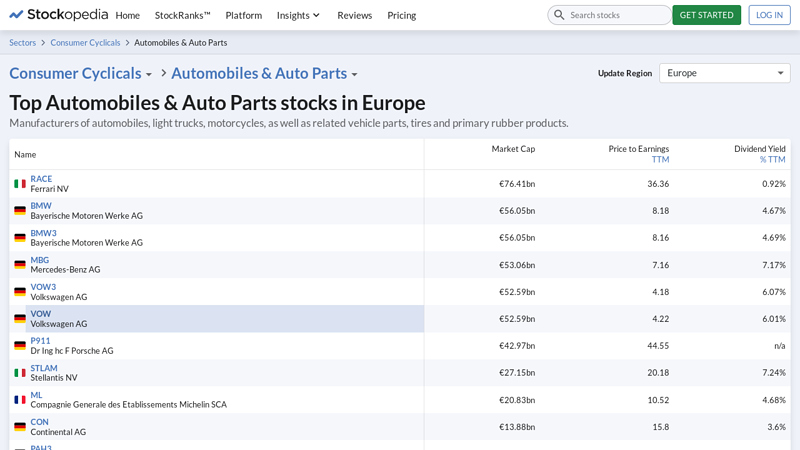Click the Germany flag beside VOW3

click(20, 292)
